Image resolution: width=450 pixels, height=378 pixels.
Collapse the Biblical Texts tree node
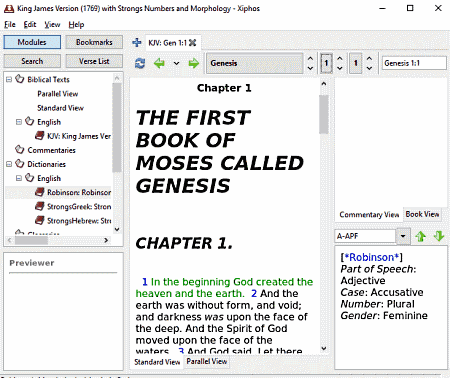tap(9, 79)
